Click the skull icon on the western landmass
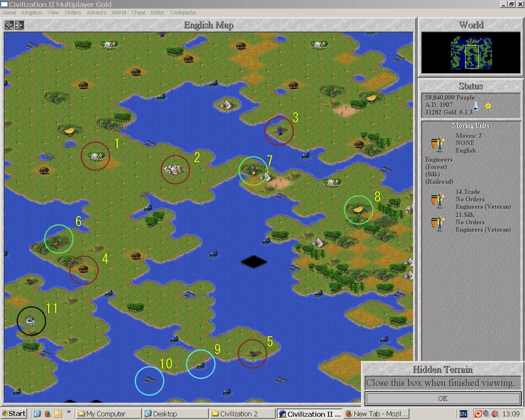This screenshot has height=420, width=525. pyautogui.click(x=30, y=320)
